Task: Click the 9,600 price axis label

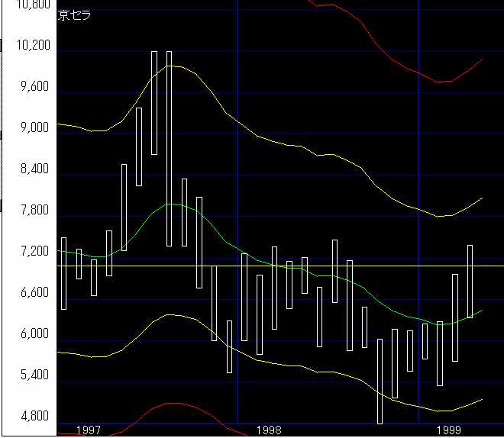Action: pyautogui.click(x=32, y=86)
